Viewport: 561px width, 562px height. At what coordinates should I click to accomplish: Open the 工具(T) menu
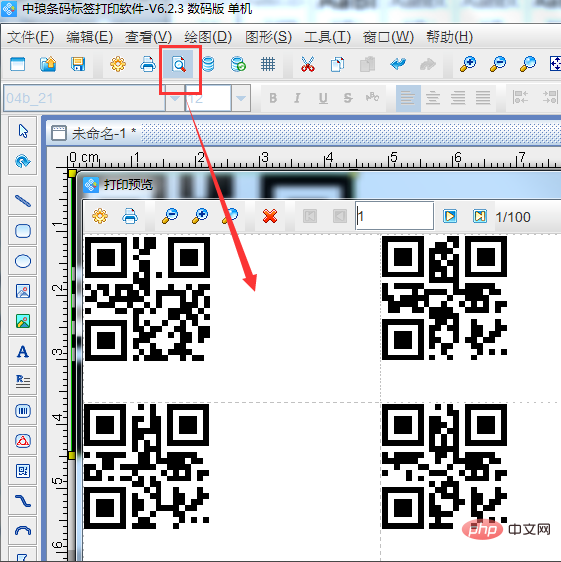(327, 37)
